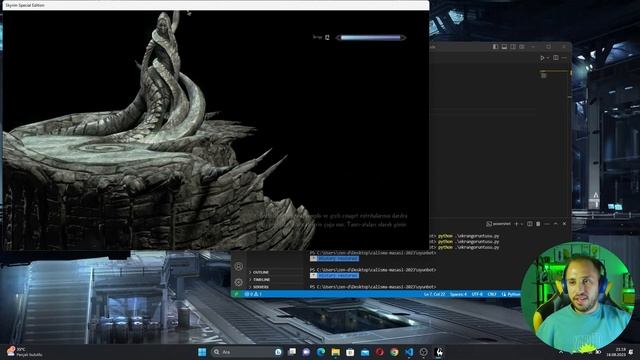Show hidden system tray icons chevron
This screenshot has width=640, height=360.
(561, 352)
